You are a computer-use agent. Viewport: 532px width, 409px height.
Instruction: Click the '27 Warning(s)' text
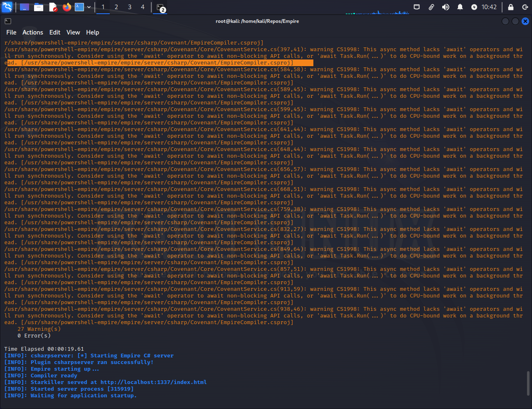click(x=39, y=329)
